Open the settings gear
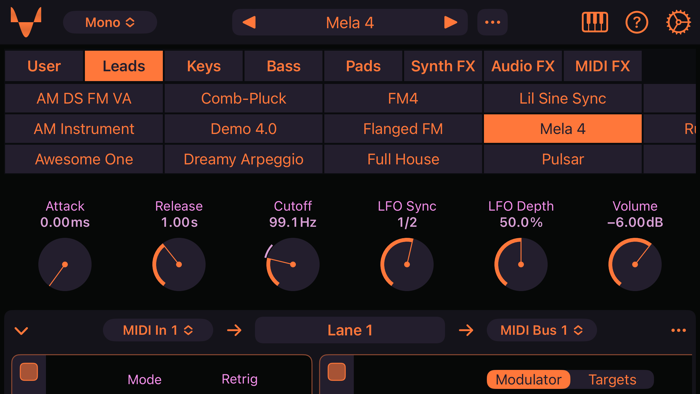This screenshot has height=394, width=700. (x=678, y=22)
